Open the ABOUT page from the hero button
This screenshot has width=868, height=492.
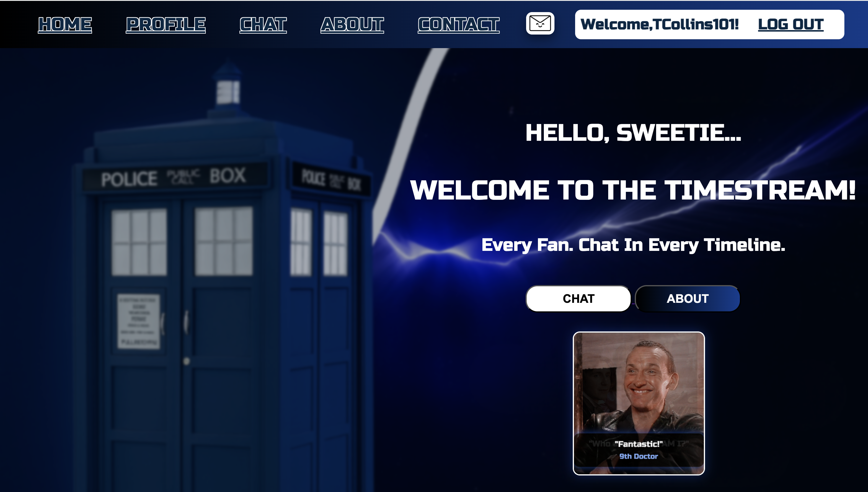[x=688, y=298]
